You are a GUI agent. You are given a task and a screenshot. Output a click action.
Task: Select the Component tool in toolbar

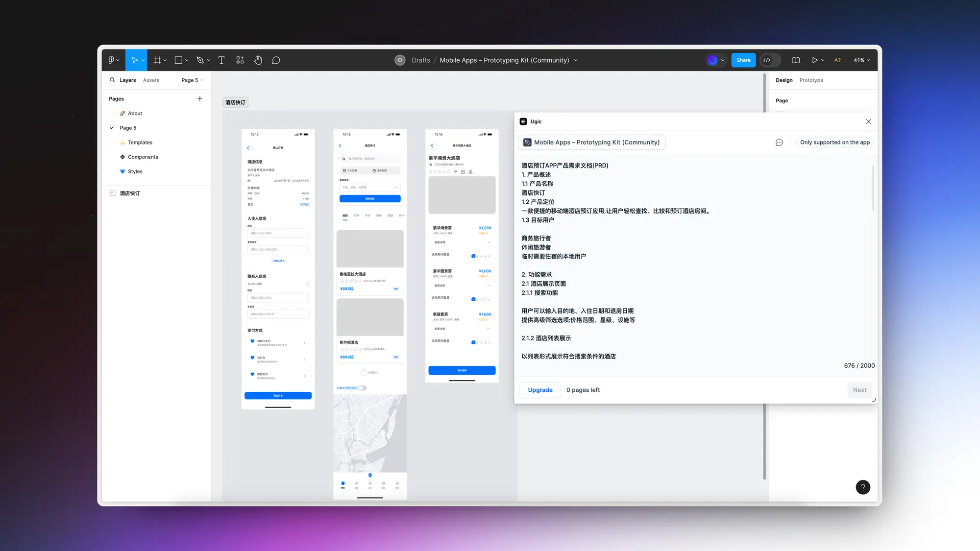pyautogui.click(x=240, y=60)
